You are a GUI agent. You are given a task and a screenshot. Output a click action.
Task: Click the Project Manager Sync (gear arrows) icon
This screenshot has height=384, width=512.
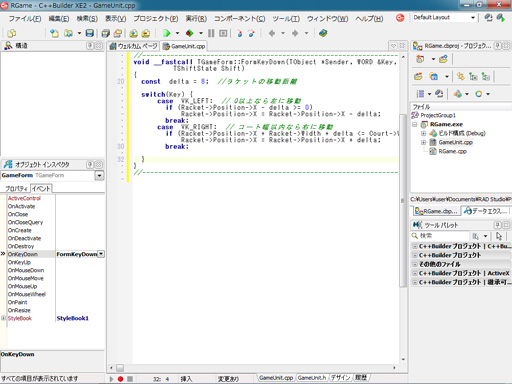click(461, 76)
